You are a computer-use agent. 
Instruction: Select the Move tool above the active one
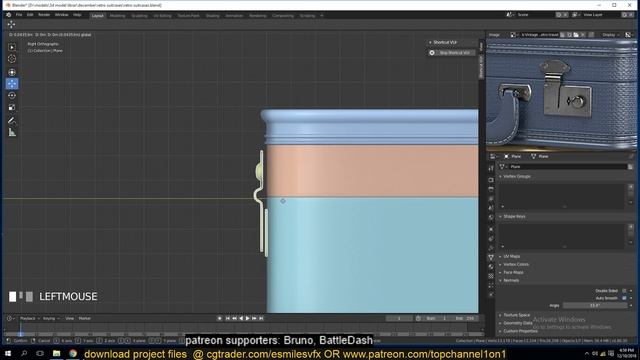12,72
